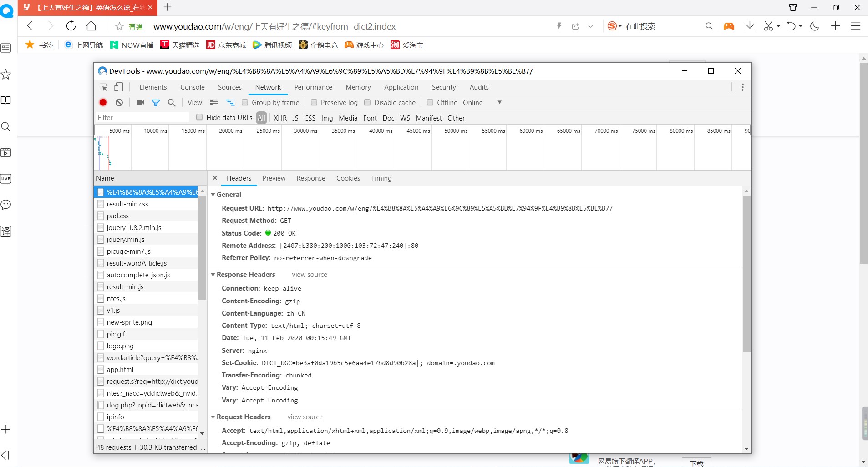Open the downloads icon in browser toolbar
Screen dimensions: 868x467
[750, 26]
